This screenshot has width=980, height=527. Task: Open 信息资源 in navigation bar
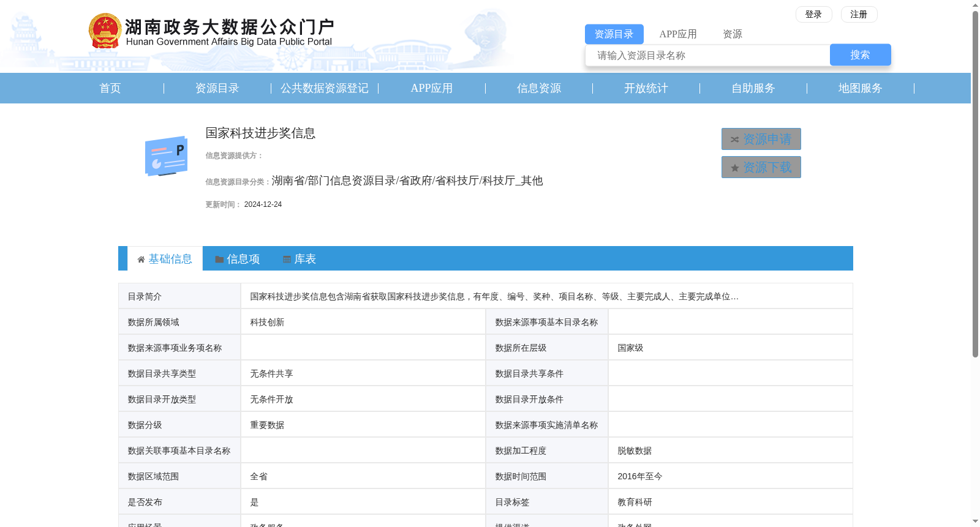click(x=539, y=88)
